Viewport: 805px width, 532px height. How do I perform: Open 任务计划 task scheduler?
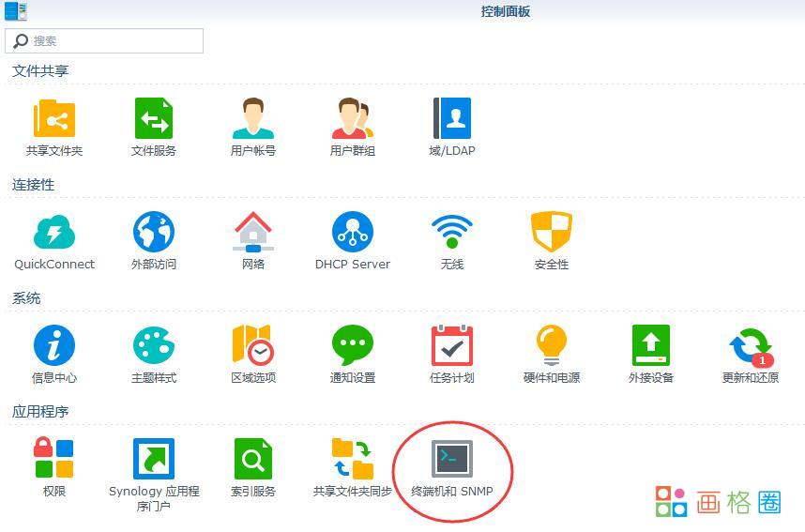(452, 345)
